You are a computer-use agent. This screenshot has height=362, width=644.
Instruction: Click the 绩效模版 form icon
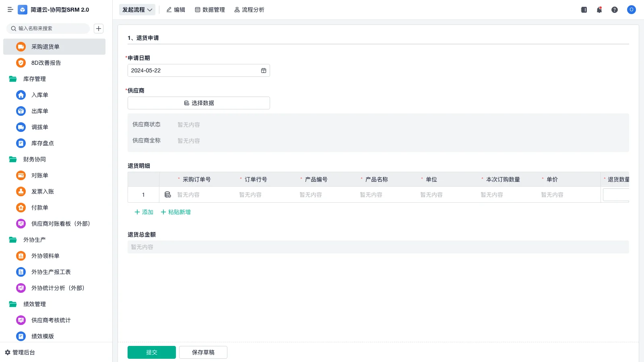click(21, 336)
